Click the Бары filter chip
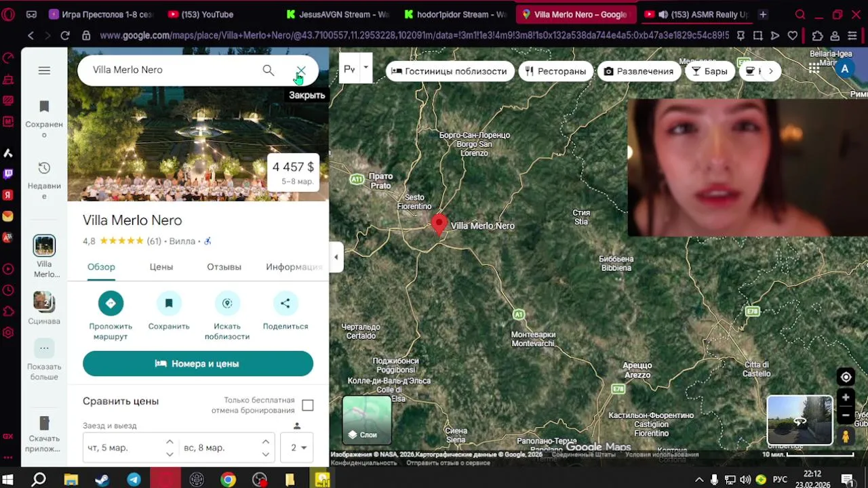The height and width of the screenshot is (488, 868). coord(710,71)
